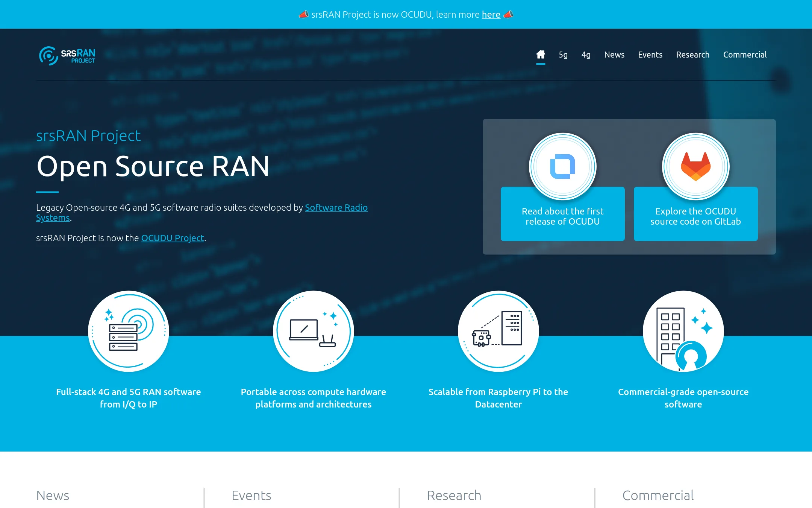Click the Research section heading at bottom
Viewport: 812px width, 508px height.
point(454,496)
